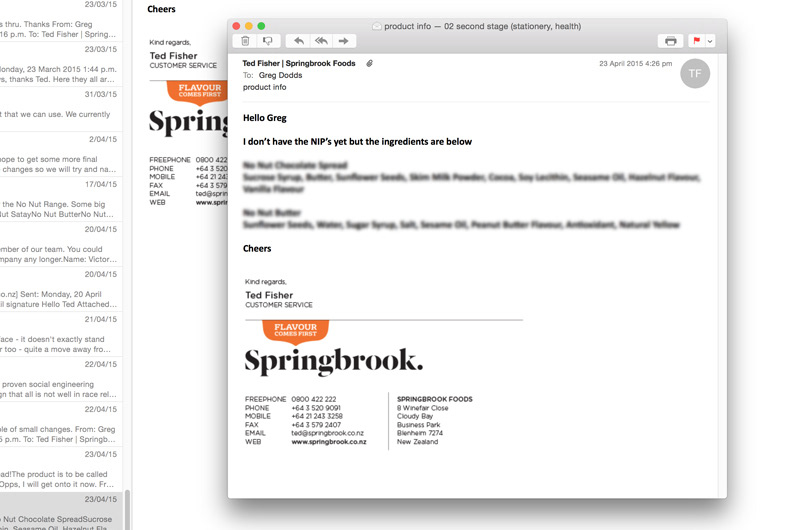Image resolution: width=800 pixels, height=530 pixels.
Task: Select the highlighted Nut Chocolate Spread message
Action: (61, 512)
